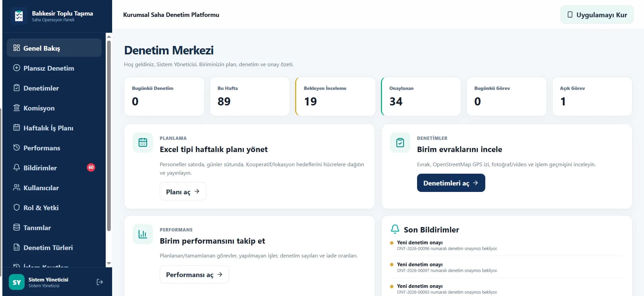The image size is (644, 296).
Task: Click the Son Bildirimler heading text
Action: (x=431, y=230)
